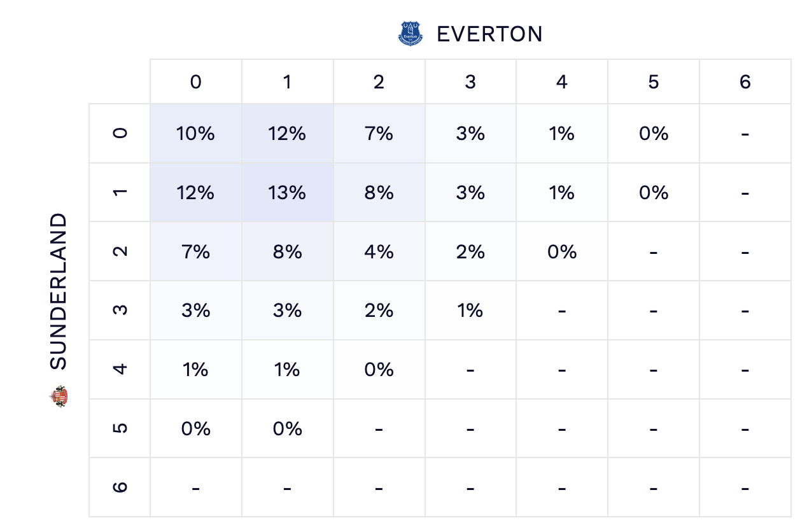Click the Sunderland club crest icon
807x532 pixels.
point(59,396)
